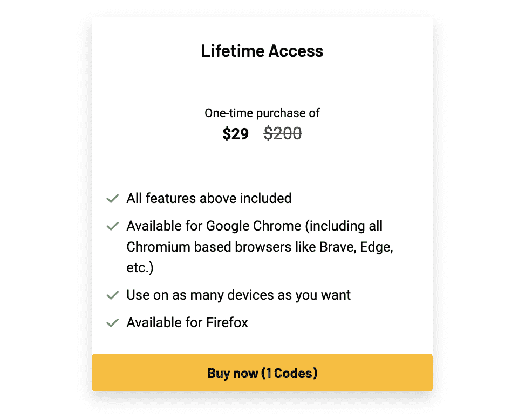The height and width of the screenshot is (419, 532).
Task: Click the vertical divider between the two prices
Action: pos(256,133)
